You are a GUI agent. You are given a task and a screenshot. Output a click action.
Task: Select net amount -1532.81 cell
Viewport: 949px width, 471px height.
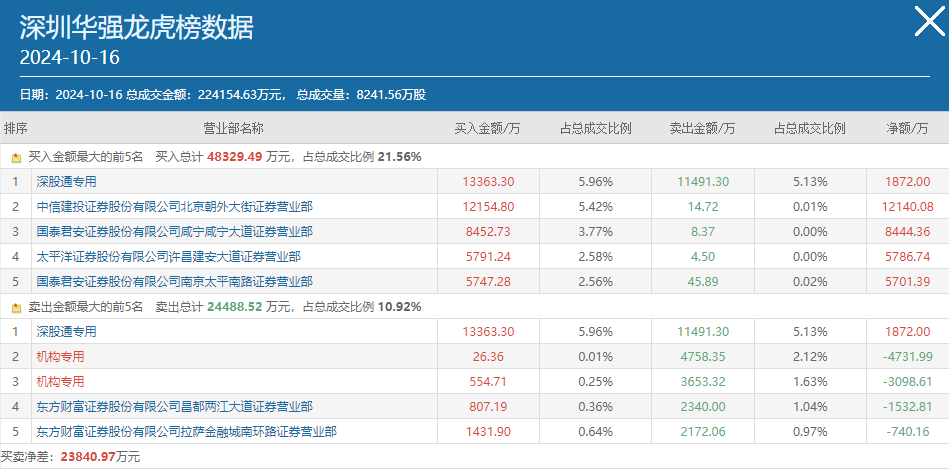(907, 407)
